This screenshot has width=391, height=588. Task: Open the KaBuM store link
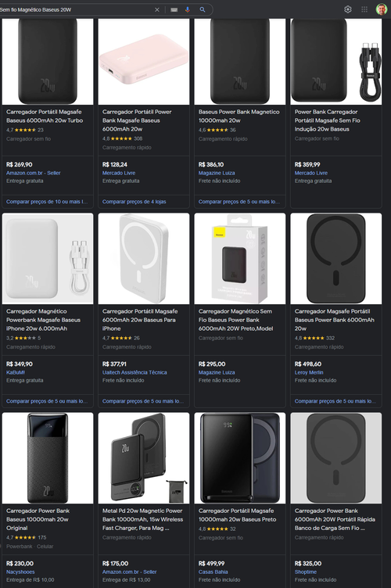pos(16,372)
